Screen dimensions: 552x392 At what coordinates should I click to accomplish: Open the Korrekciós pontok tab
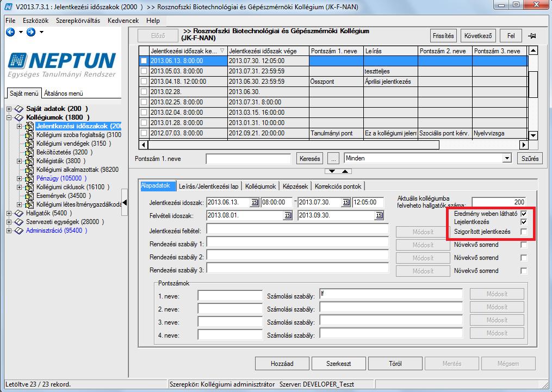338,186
